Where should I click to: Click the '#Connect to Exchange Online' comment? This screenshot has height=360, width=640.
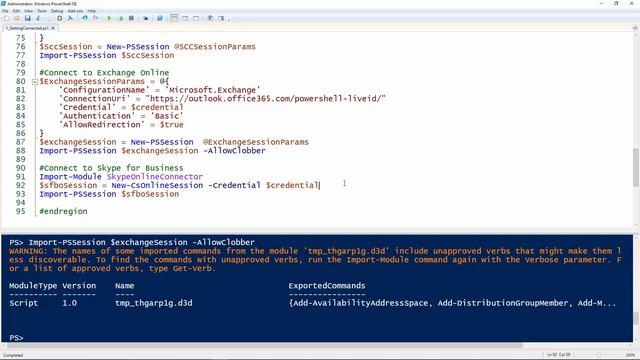click(x=104, y=73)
